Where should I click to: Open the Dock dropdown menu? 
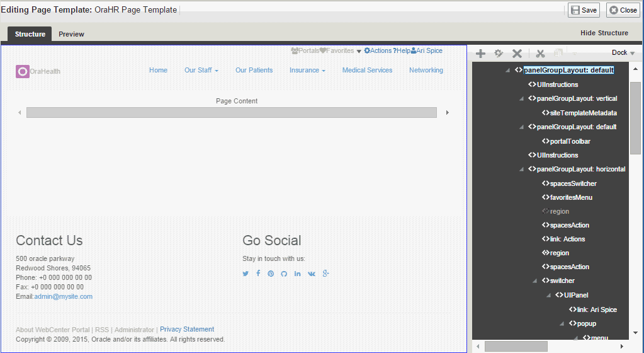pyautogui.click(x=623, y=53)
